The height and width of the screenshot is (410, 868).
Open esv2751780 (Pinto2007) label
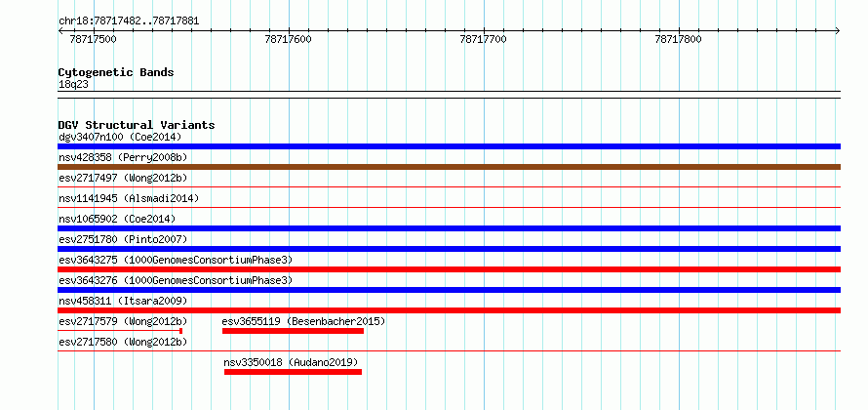point(123,239)
